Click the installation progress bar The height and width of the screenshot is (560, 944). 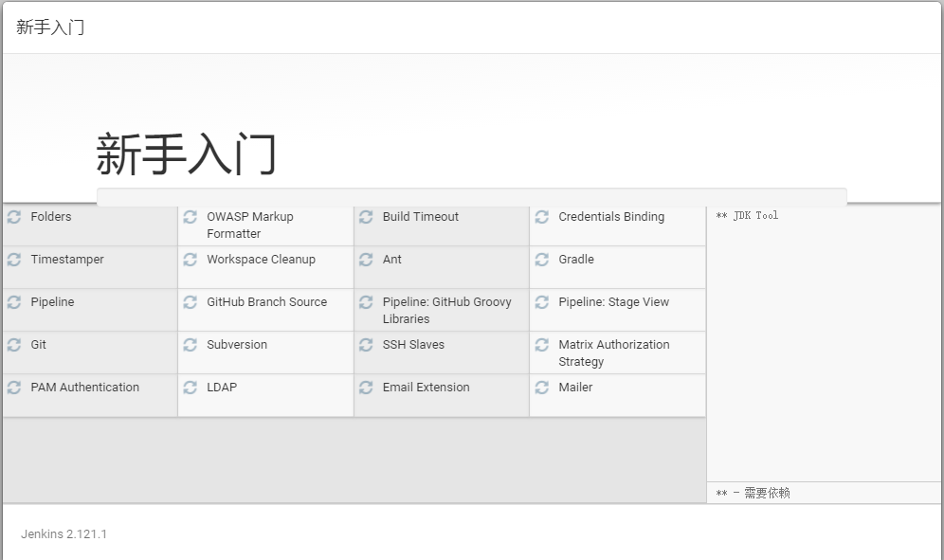pos(472,196)
